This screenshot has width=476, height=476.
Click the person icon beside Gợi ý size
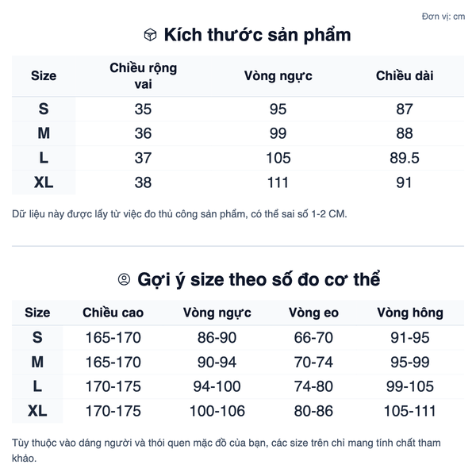(x=124, y=279)
